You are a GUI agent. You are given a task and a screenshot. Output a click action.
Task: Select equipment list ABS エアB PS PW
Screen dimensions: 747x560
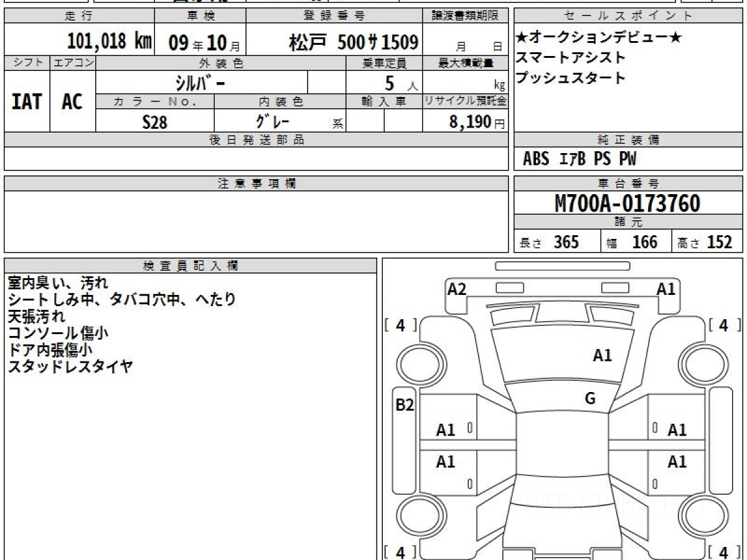[x=580, y=159]
